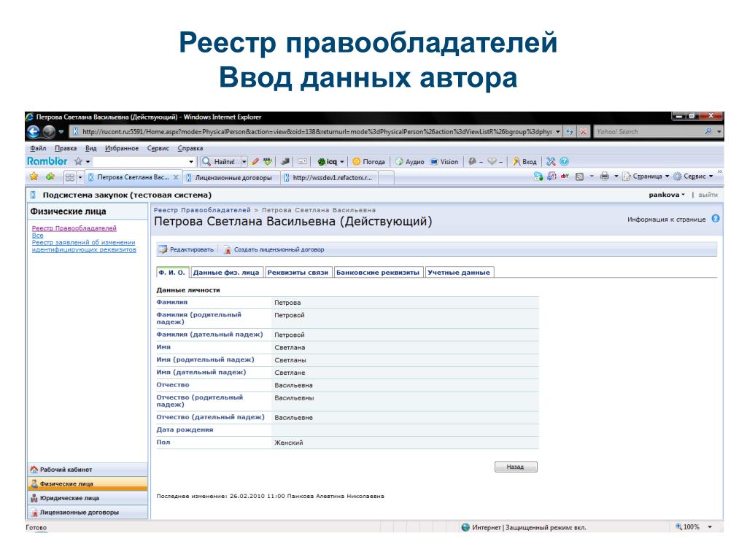
Task: Click the Создать лицензионный договор icon
Action: tap(228, 249)
